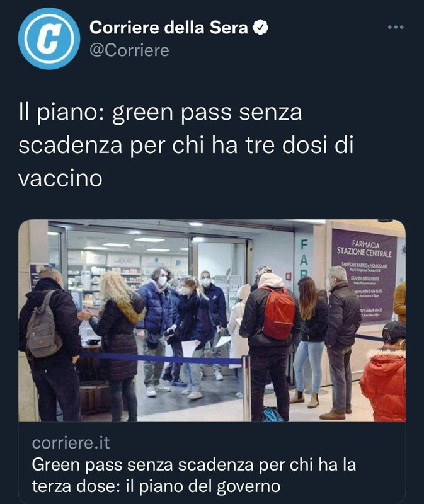Click the letter C inside the profile logo
The width and height of the screenshot is (424, 504).
(x=49, y=38)
